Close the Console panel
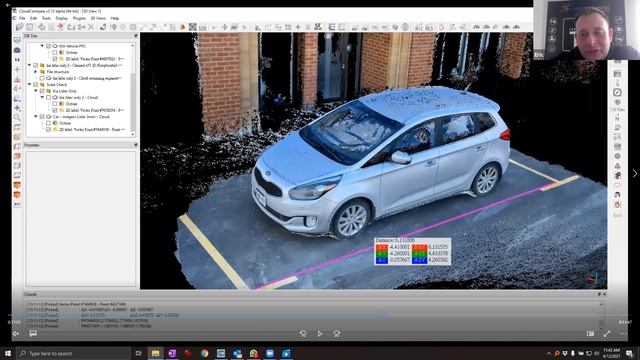This screenshot has height=360, width=640. coord(604,294)
